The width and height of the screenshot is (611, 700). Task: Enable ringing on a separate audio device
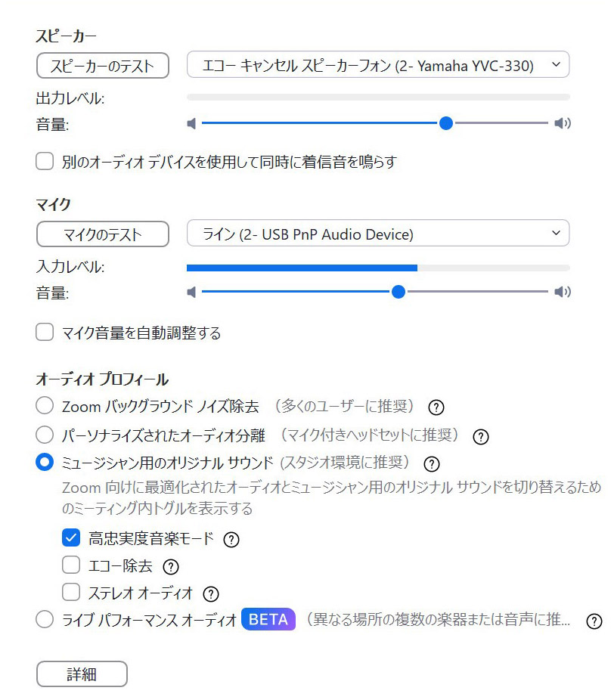[x=45, y=161]
